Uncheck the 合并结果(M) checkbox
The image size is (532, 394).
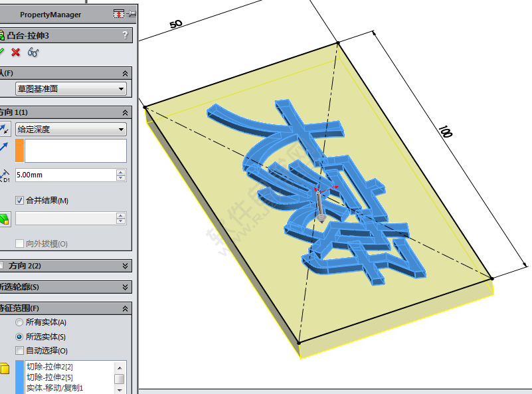19,200
